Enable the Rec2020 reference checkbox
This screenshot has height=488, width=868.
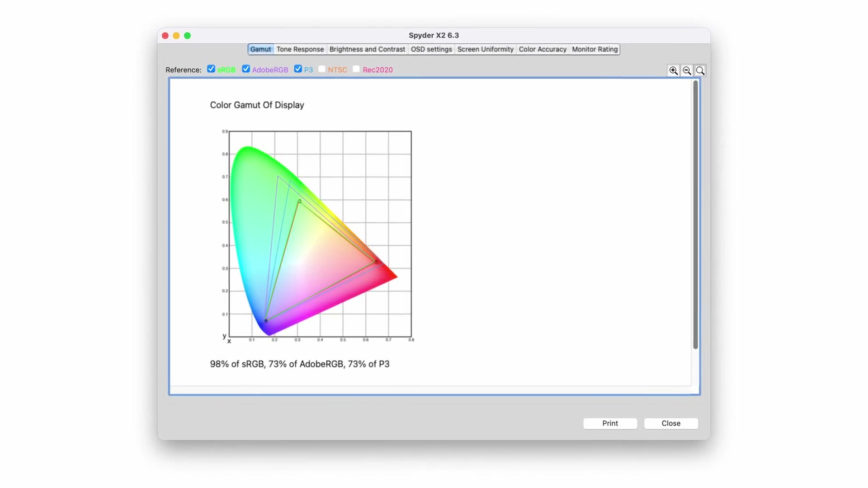coord(356,69)
